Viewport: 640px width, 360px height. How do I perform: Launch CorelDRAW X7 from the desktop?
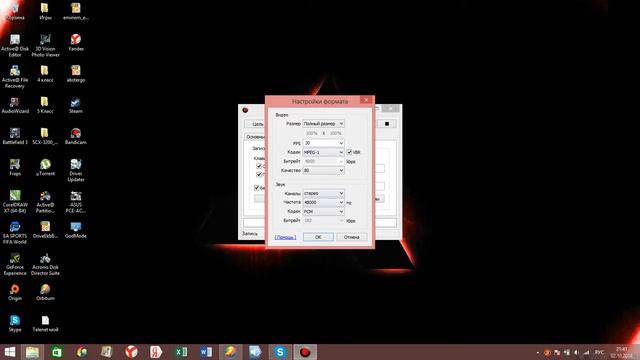(15, 201)
